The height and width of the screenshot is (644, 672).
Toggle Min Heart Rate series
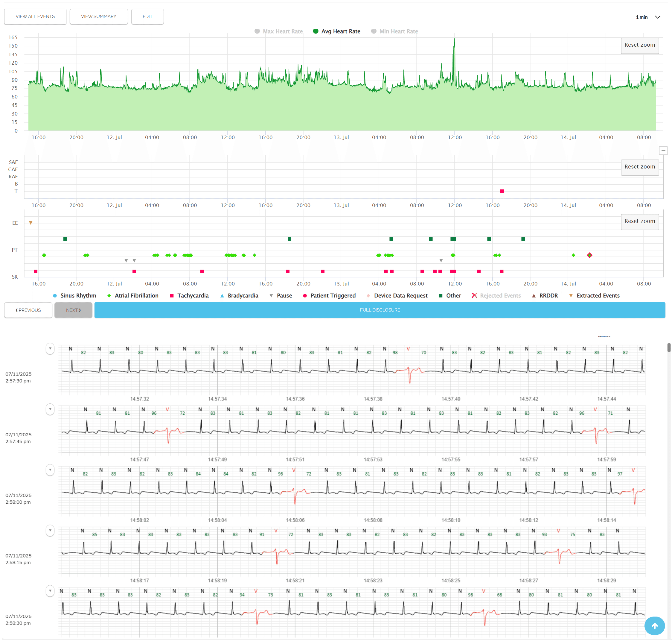tap(394, 31)
